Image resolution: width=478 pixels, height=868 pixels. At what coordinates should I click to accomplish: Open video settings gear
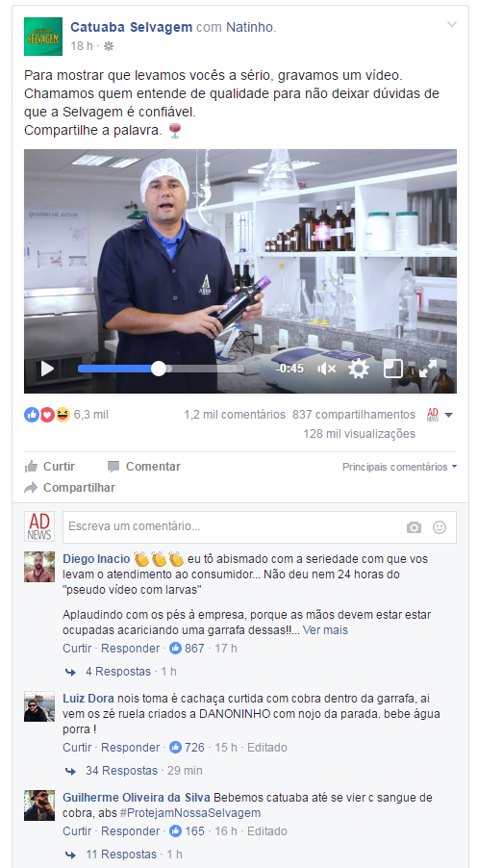359,369
